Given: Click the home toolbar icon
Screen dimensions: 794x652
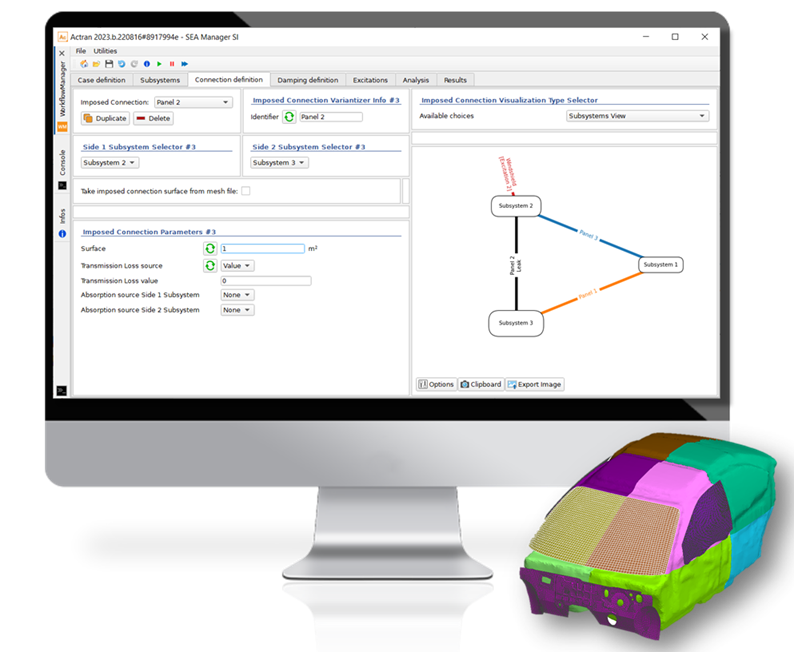Looking at the screenshot, I should 84,64.
